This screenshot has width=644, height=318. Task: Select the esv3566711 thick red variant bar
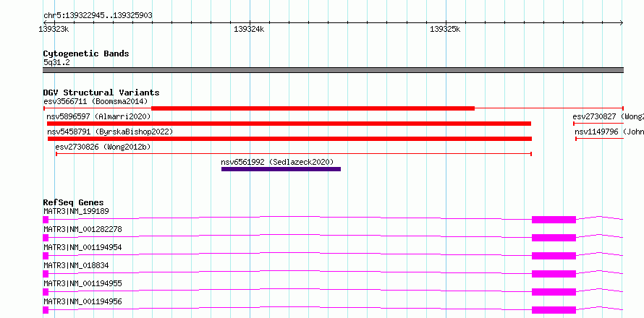tap(313, 108)
